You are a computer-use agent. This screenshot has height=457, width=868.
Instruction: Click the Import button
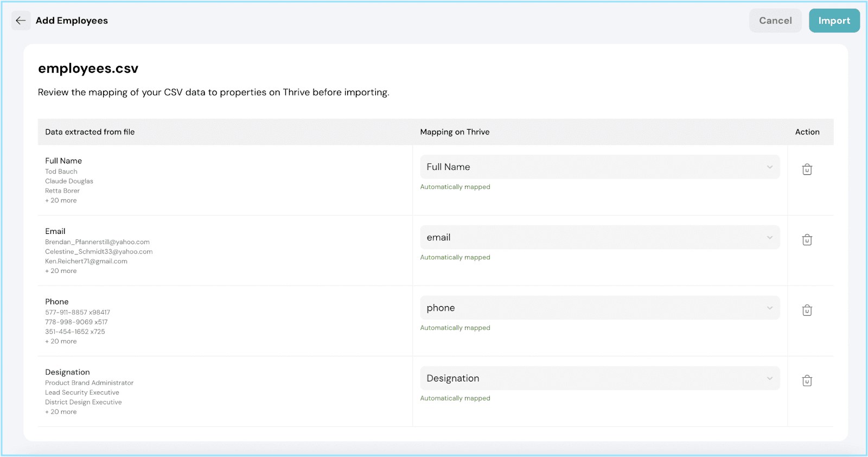tap(834, 21)
